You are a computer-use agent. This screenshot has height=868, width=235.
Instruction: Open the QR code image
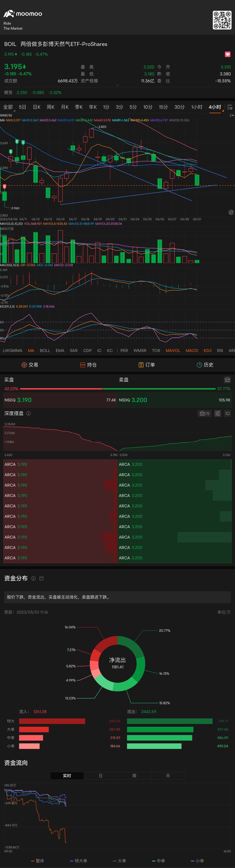[222, 20]
